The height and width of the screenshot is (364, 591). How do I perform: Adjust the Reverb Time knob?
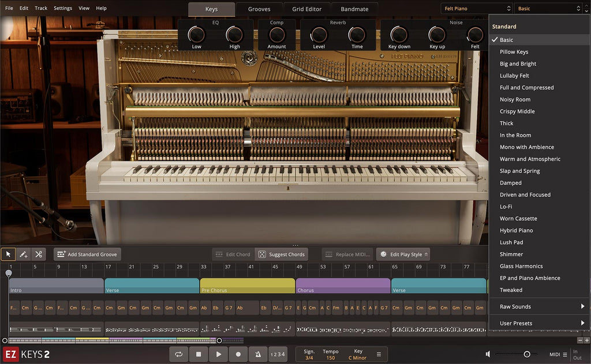click(357, 35)
